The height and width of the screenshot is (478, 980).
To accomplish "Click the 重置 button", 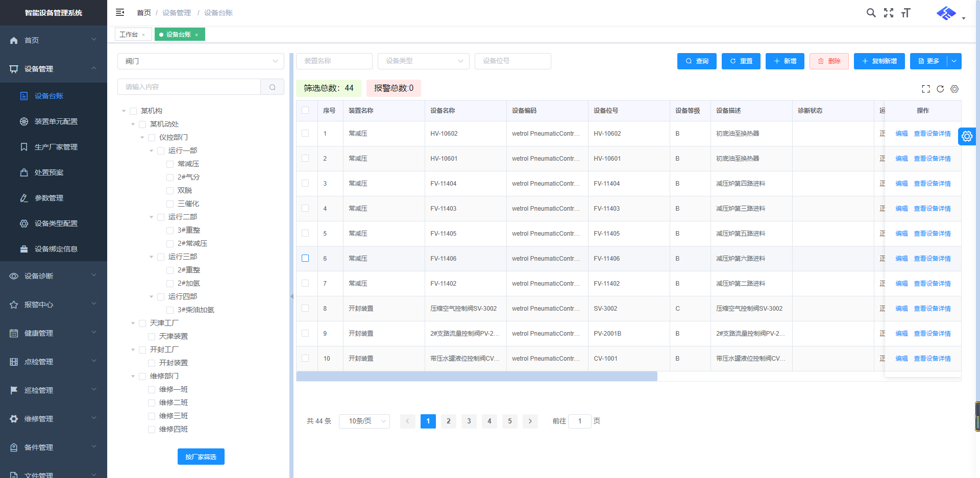I will pos(741,61).
